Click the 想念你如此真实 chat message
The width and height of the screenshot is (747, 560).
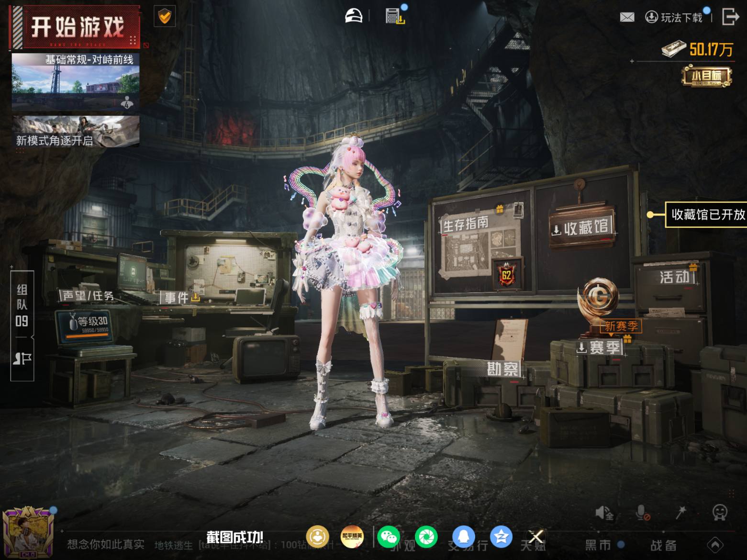[106, 544]
